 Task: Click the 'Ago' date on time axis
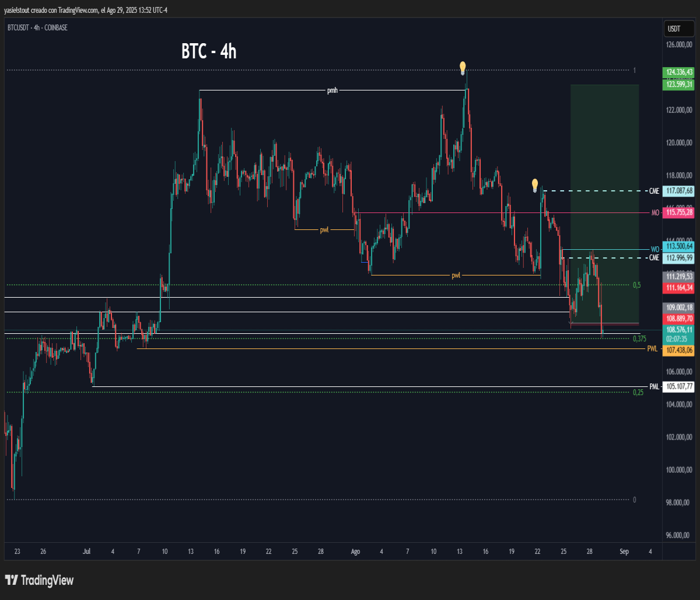coord(356,551)
